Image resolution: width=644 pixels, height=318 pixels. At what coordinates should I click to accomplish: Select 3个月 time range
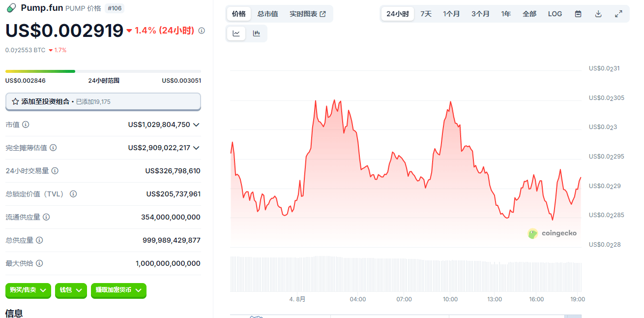480,14
